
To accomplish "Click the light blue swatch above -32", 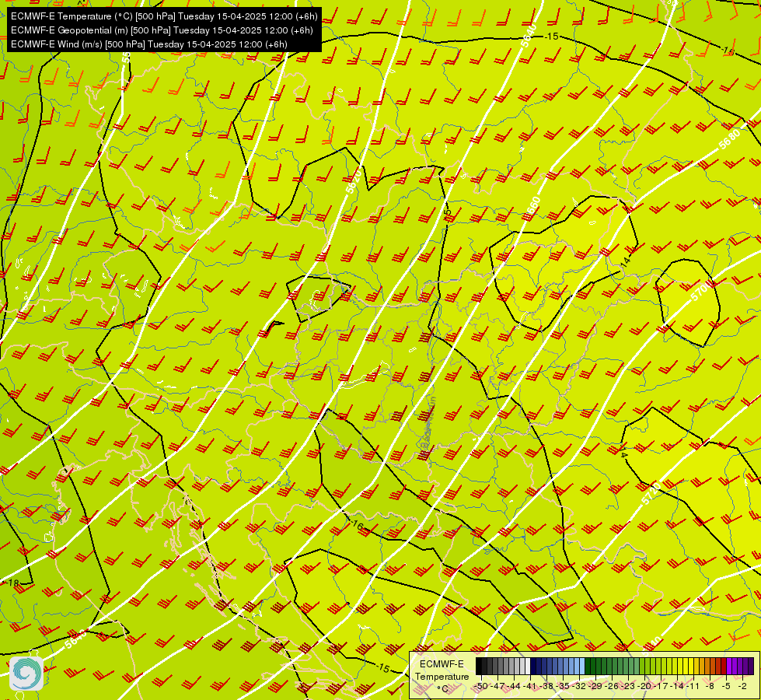I will [x=582, y=666].
